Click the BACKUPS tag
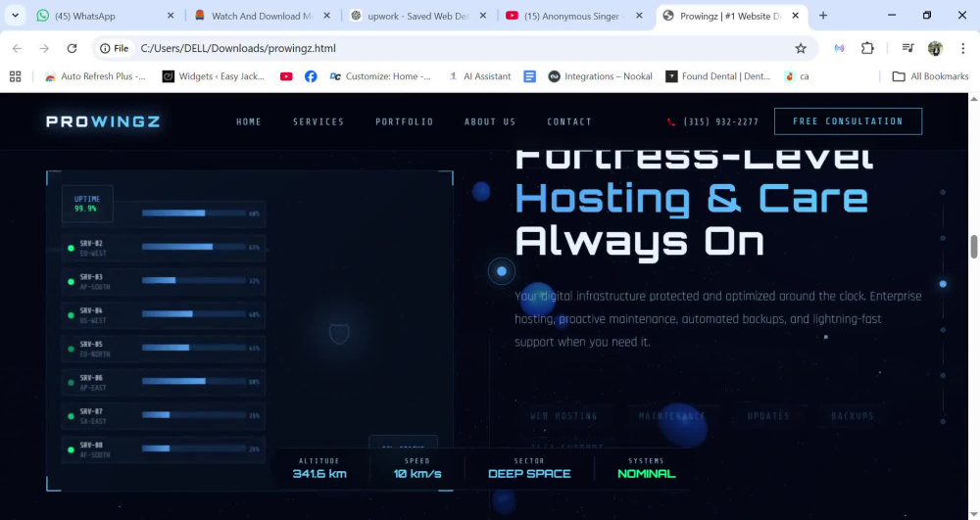This screenshot has height=520, width=980. pyautogui.click(x=853, y=416)
